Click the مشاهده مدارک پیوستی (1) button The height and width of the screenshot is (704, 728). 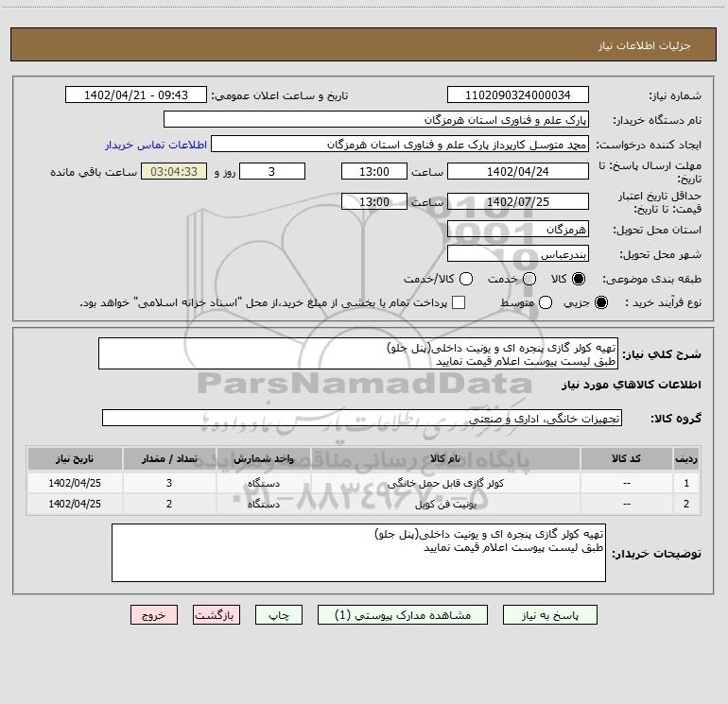[x=403, y=615]
